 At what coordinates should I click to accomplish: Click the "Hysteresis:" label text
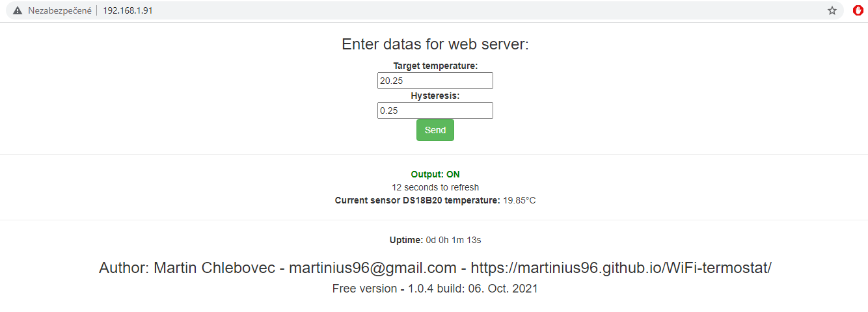click(435, 96)
